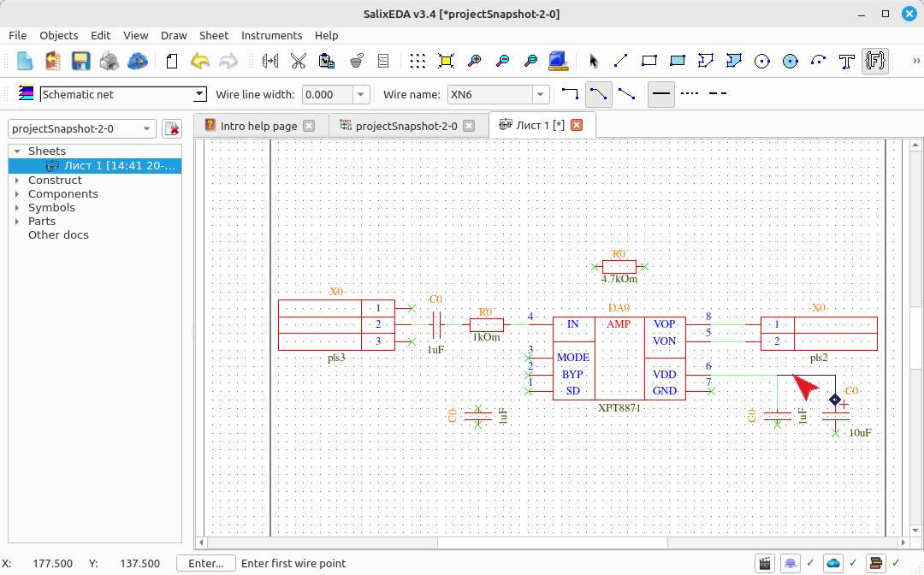This screenshot has width=924, height=575.
Task: Open the Objects menu
Action: (59, 35)
